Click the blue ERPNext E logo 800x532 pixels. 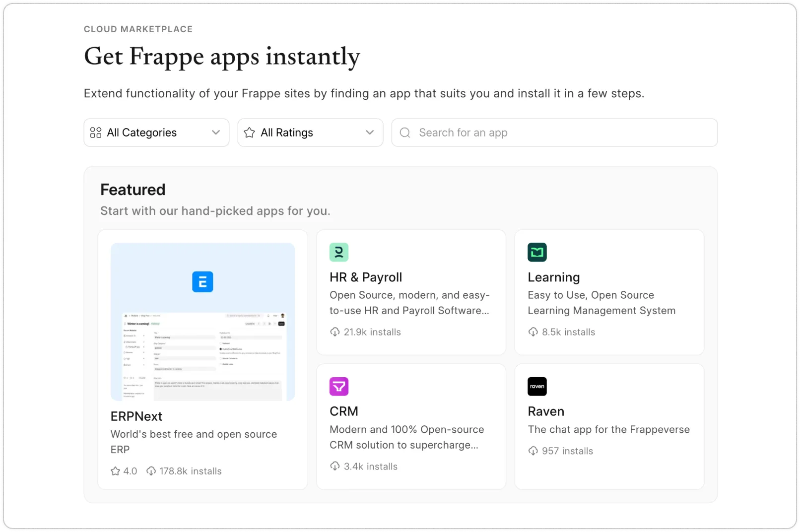[x=202, y=282]
